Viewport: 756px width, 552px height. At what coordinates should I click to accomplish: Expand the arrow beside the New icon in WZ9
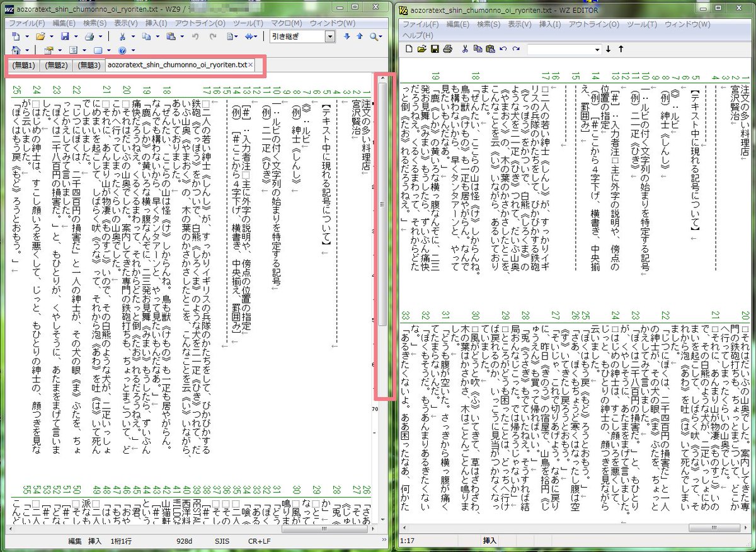tap(27, 36)
